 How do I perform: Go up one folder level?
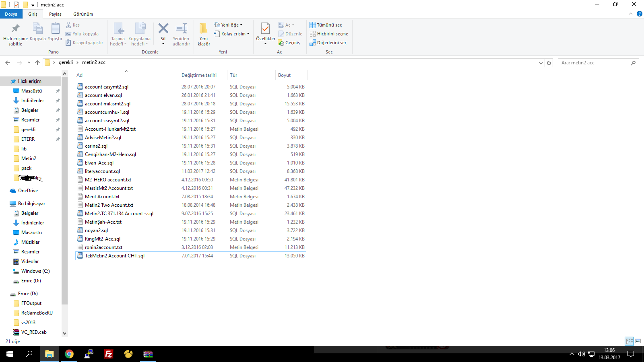point(37,62)
